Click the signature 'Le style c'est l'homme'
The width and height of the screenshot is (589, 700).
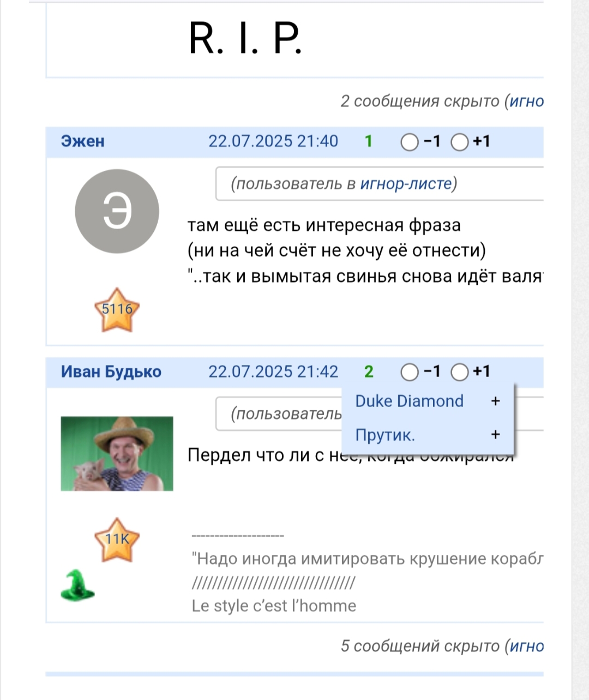(x=274, y=606)
